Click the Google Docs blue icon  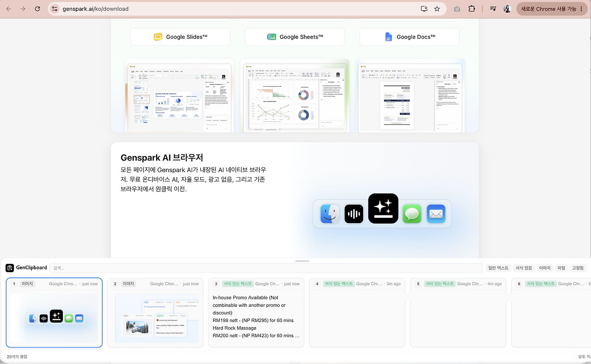tap(389, 37)
